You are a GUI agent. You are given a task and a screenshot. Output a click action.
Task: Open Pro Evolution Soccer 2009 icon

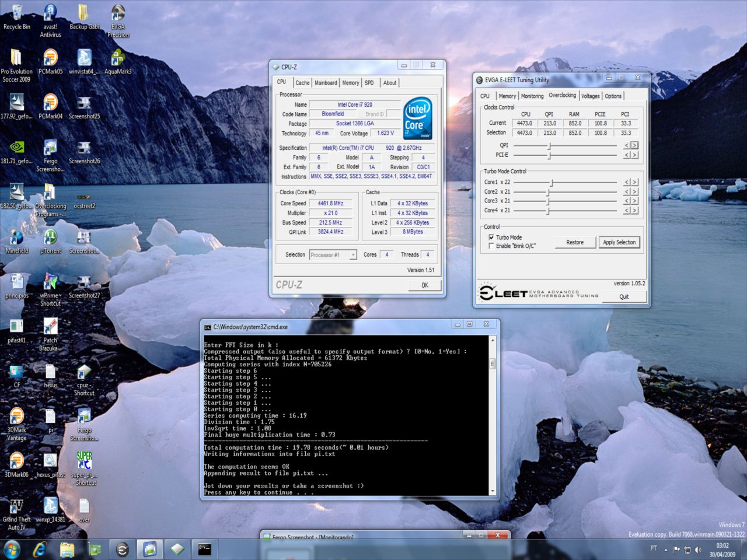pyautogui.click(x=16, y=65)
